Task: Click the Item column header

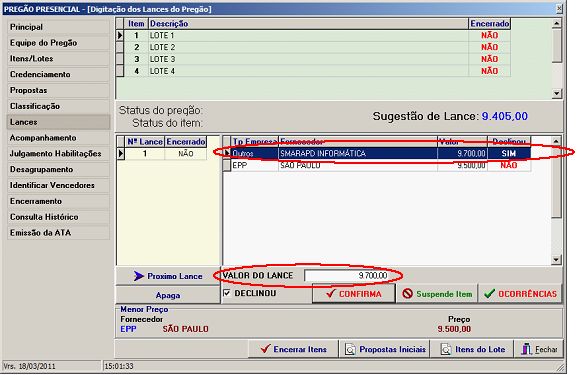Action: coord(136,24)
